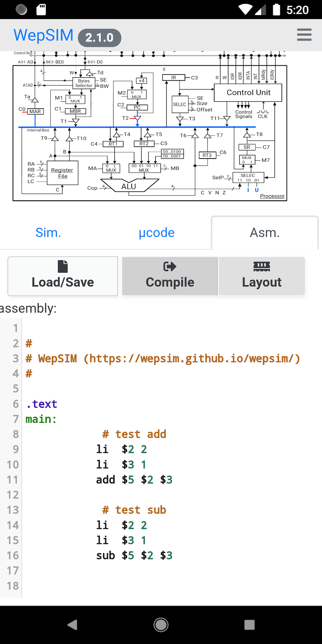This screenshot has height=644, width=322.
Task: Click the 'assembly:' label
Action: click(28, 308)
